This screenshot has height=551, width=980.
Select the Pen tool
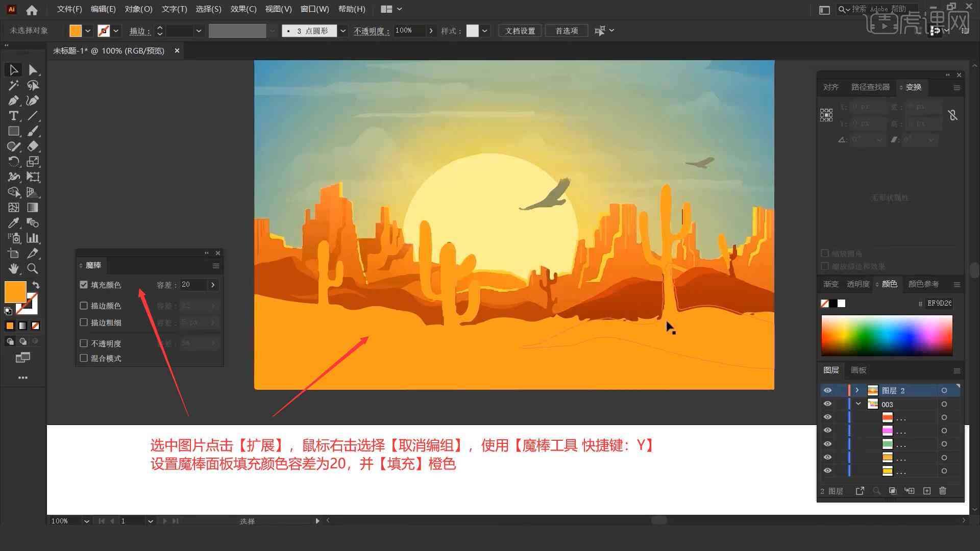[13, 100]
